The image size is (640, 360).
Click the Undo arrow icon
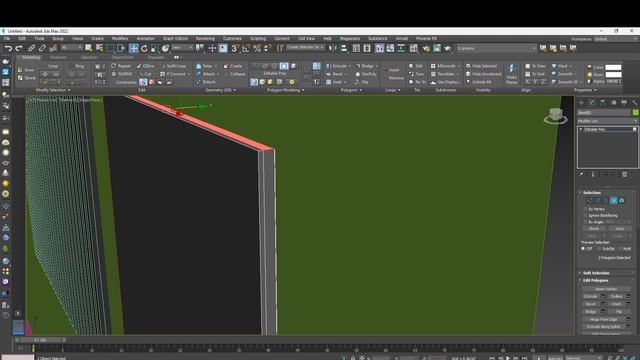pos(9,48)
